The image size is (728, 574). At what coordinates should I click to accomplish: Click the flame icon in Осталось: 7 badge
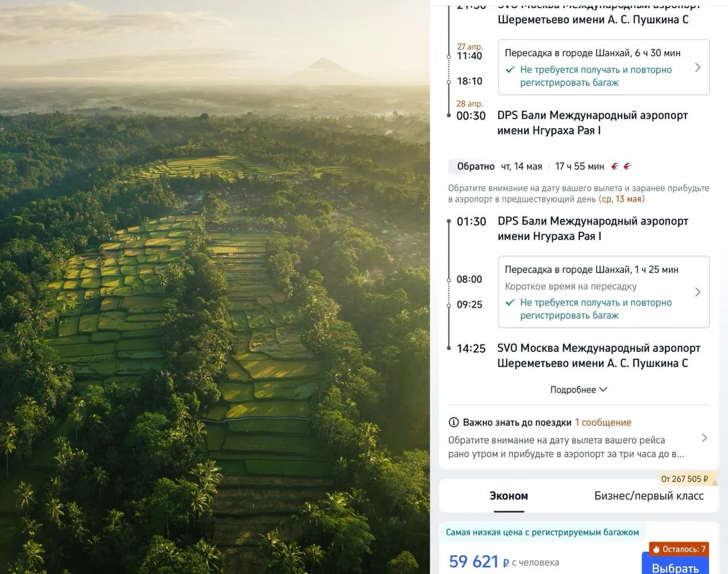click(x=656, y=549)
